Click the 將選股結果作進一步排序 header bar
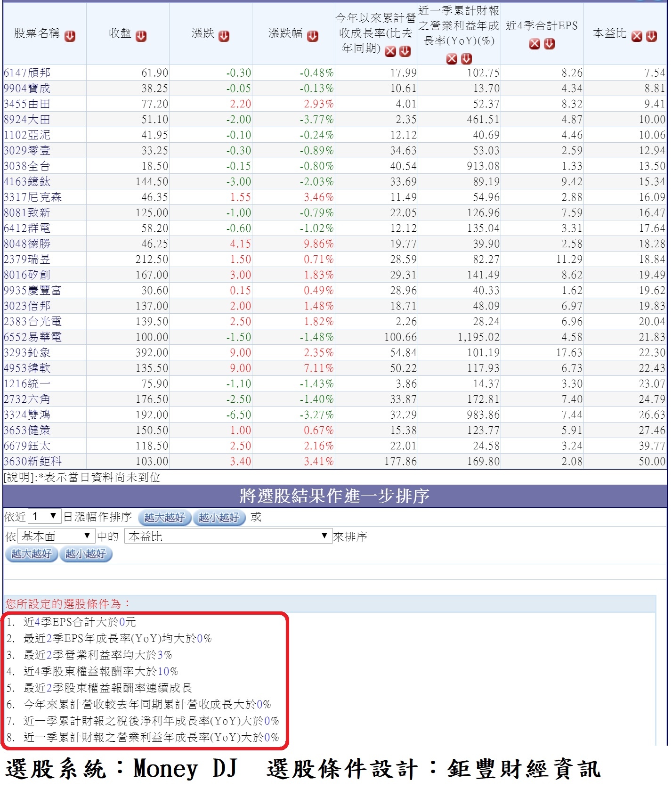672x805 pixels. (x=335, y=496)
